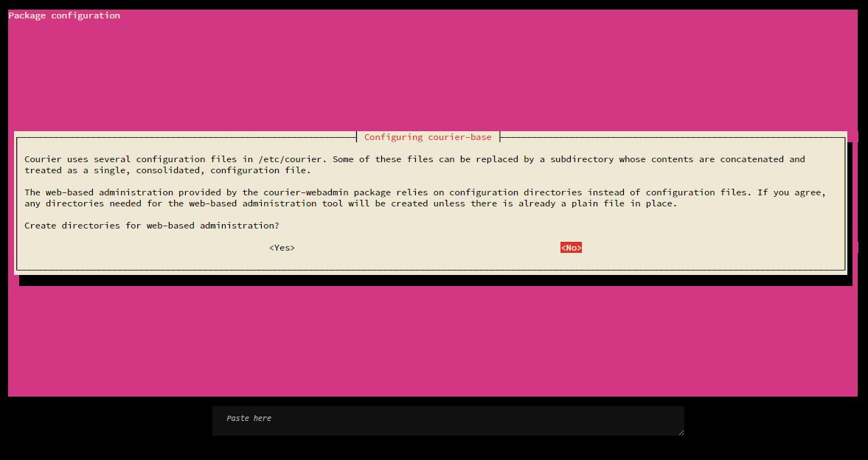Click the 'Paste here' text area
This screenshot has height=460, width=868.
(x=448, y=421)
